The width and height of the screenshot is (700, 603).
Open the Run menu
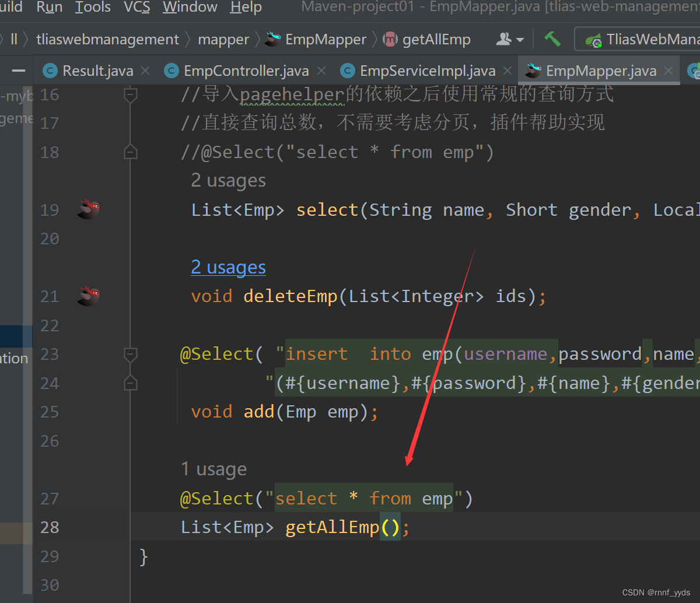pos(49,8)
